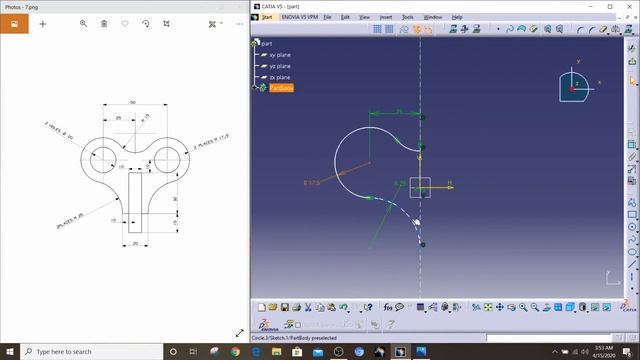Open the Mail app from taskbar
This screenshot has height=360, width=640.
pos(318,351)
